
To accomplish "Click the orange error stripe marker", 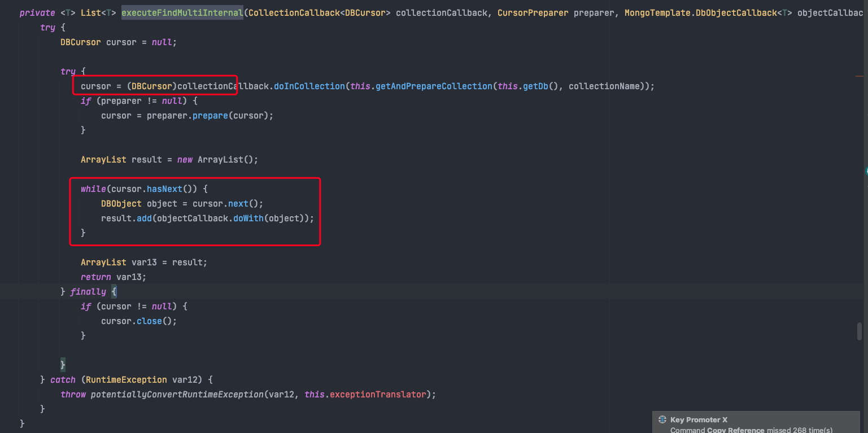I will 860,76.
